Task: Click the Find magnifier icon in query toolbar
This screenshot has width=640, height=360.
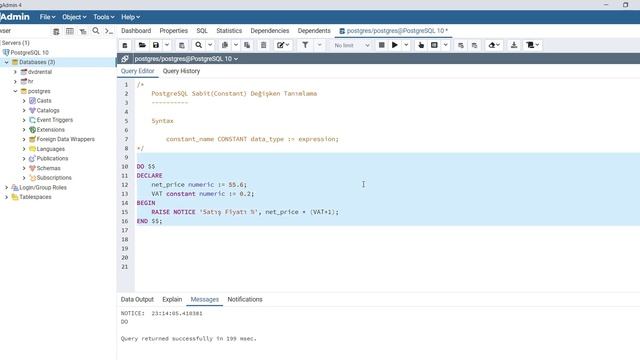Action: pyautogui.click(x=198, y=45)
